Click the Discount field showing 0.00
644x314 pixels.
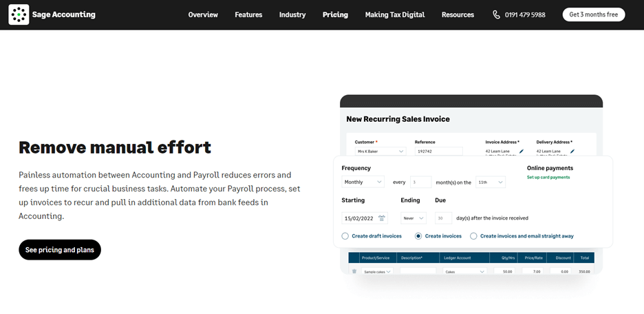pos(561,272)
